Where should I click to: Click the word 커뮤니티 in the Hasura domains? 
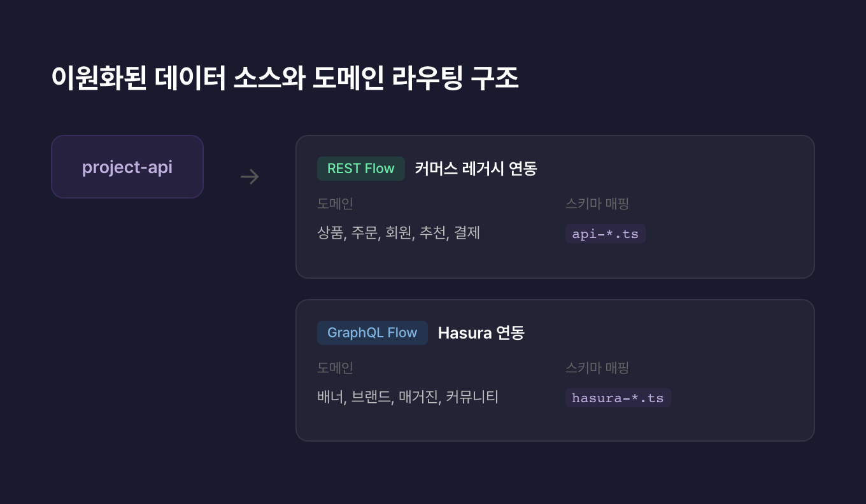tap(472, 397)
